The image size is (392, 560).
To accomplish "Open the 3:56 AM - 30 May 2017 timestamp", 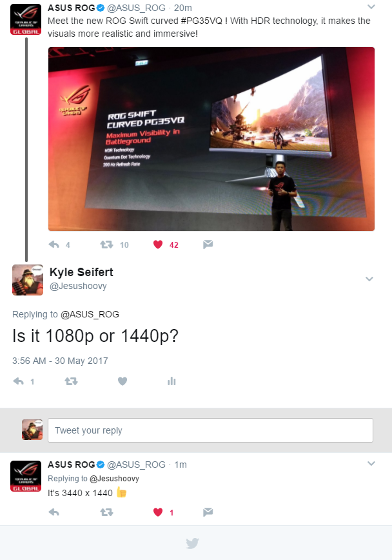I will (x=60, y=361).
